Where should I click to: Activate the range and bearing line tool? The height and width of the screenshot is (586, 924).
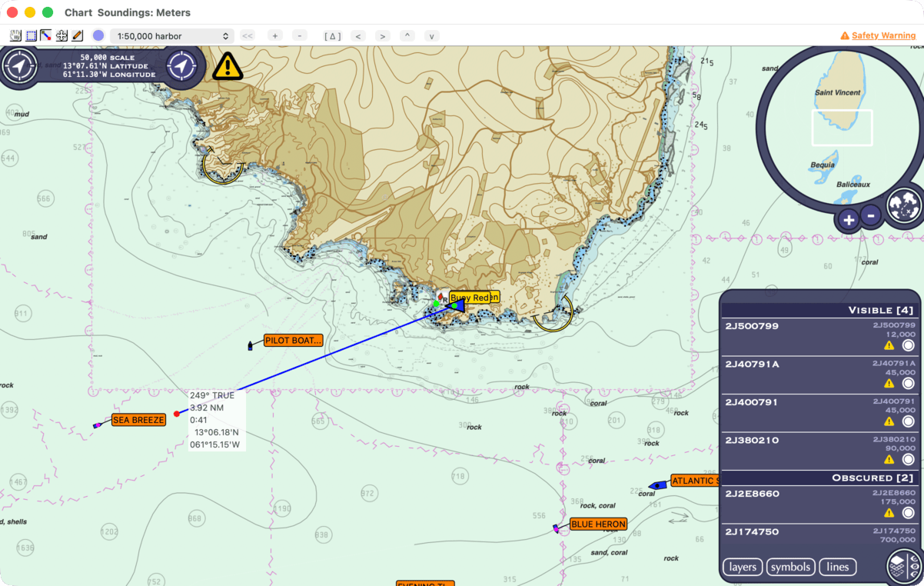46,35
